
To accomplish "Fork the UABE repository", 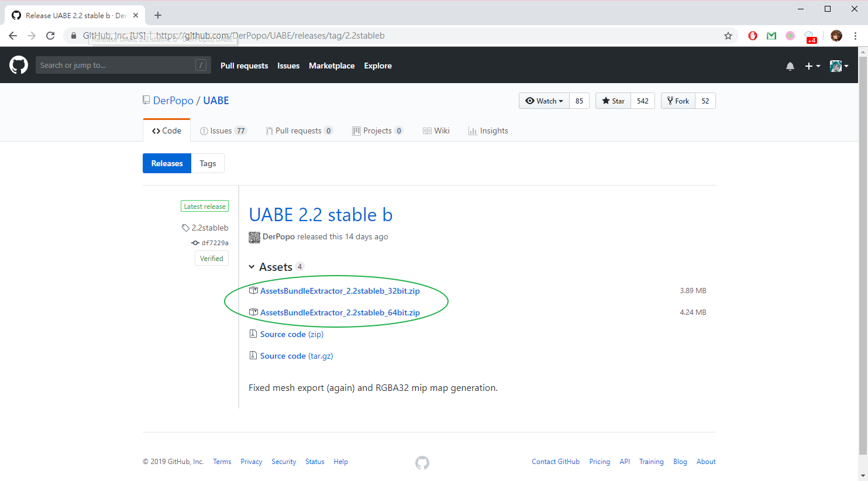I will (678, 101).
